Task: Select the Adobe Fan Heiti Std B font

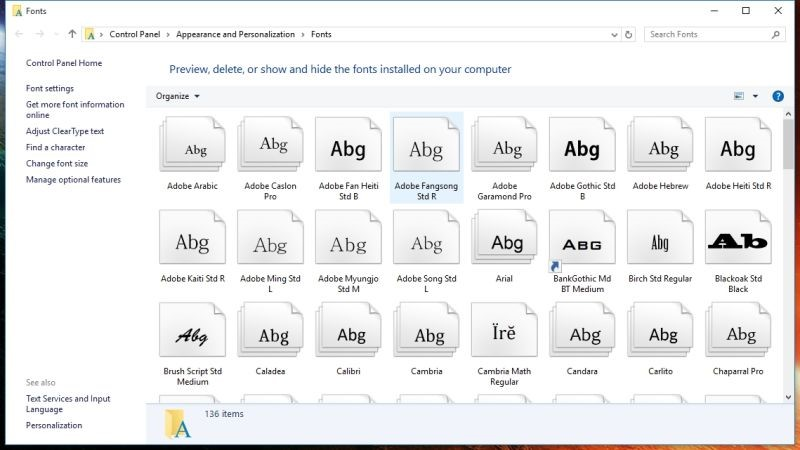Action: 348,144
